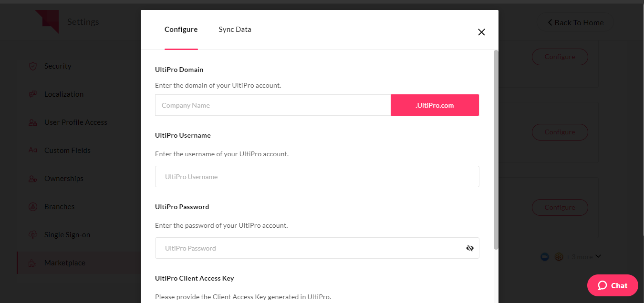Select the Configure tab

181,30
